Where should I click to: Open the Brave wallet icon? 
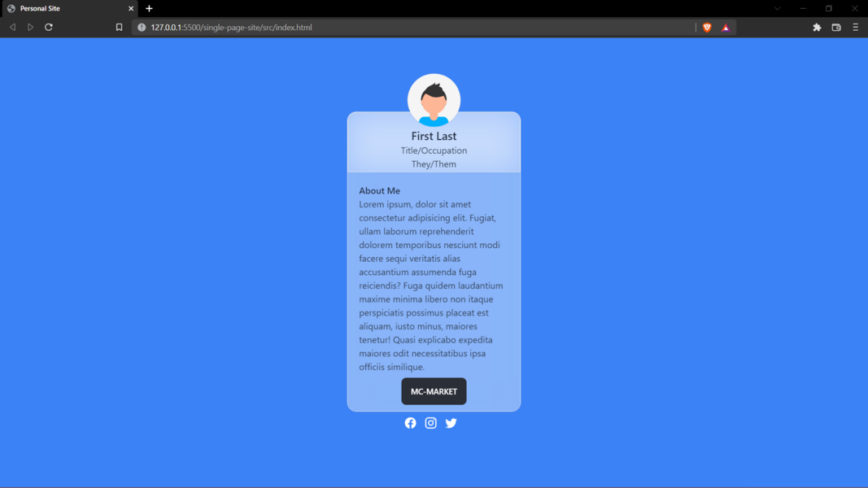tap(836, 27)
